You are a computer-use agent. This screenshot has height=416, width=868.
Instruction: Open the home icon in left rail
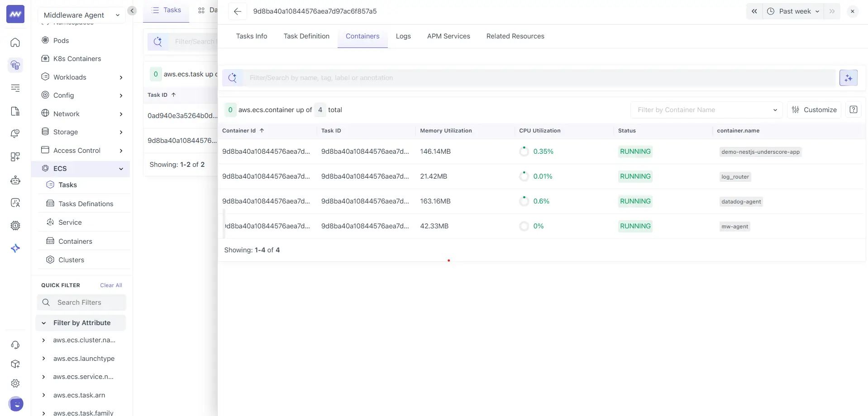(x=15, y=43)
